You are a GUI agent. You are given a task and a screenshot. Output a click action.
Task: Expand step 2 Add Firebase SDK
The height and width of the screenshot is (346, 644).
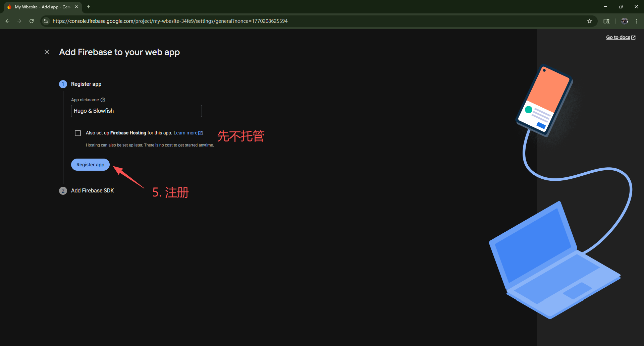92,191
